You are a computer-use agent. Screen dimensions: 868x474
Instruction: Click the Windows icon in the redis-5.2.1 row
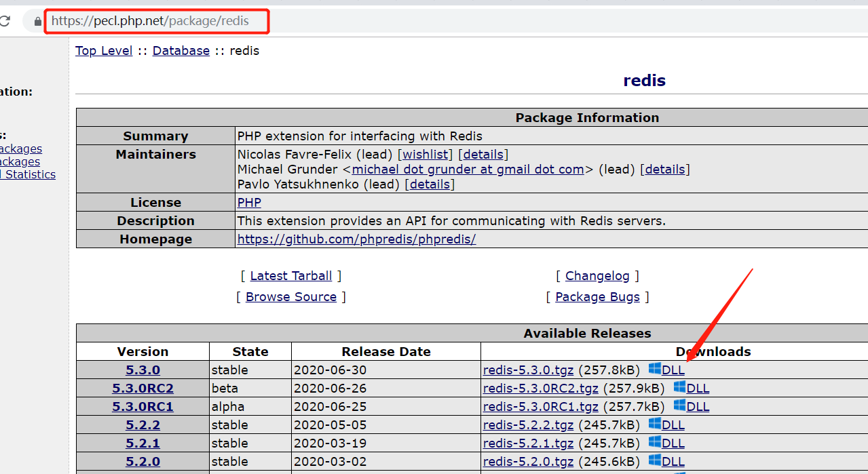(654, 441)
